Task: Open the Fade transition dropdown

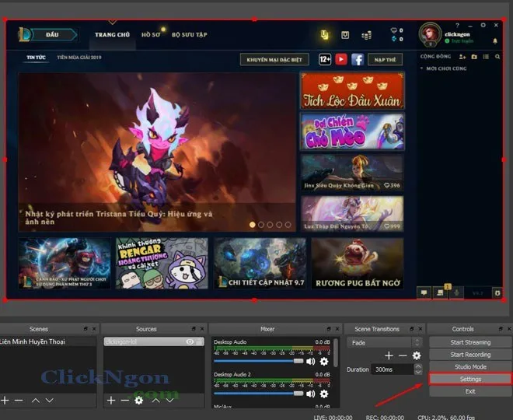Action: 384,342
